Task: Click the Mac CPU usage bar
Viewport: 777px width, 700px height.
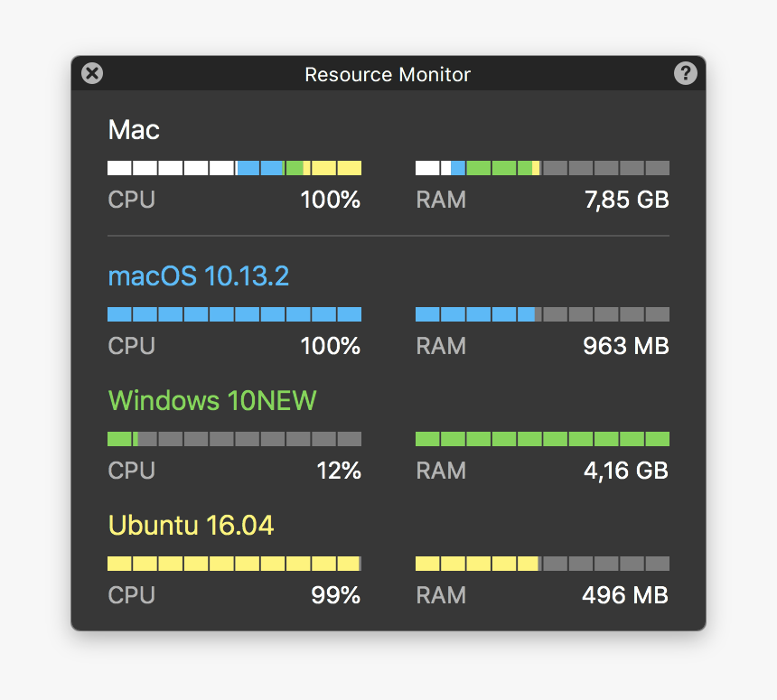Action: [234, 168]
